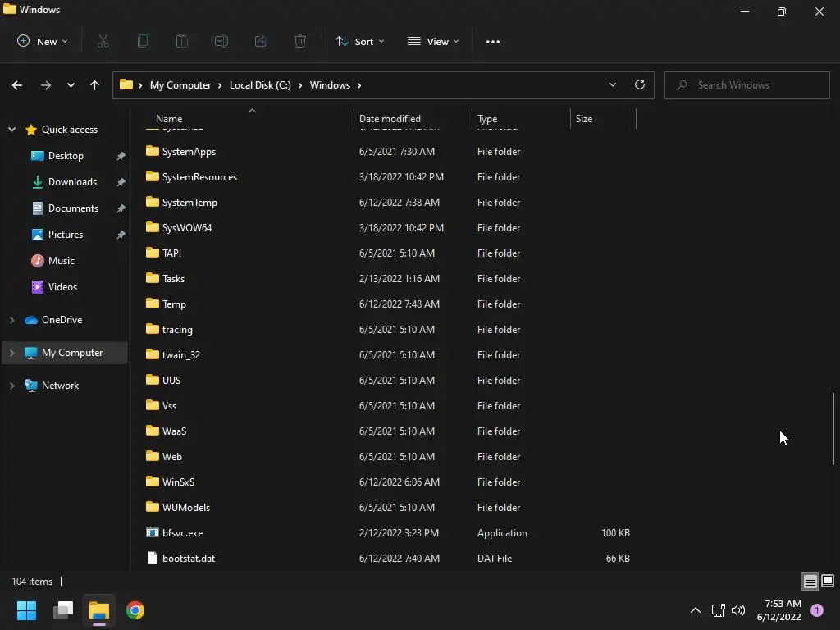Click My Computer in the address breadcrumb
This screenshot has width=840, height=630.
[x=180, y=85]
